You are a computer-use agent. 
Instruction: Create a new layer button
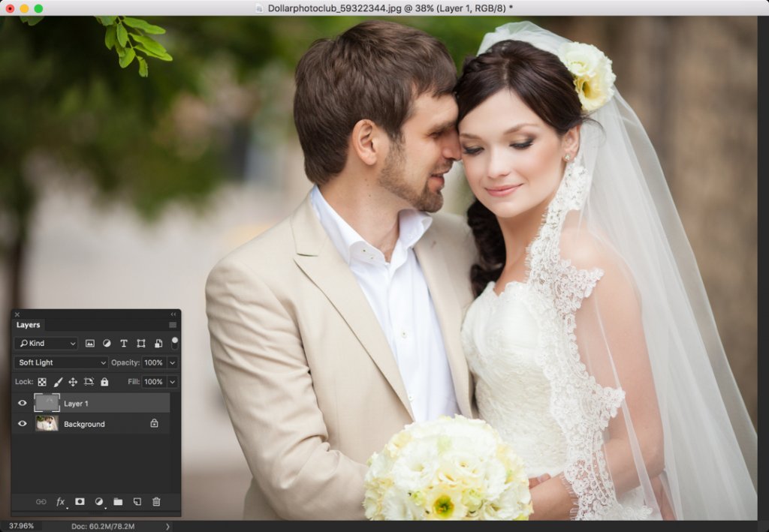[x=137, y=501]
